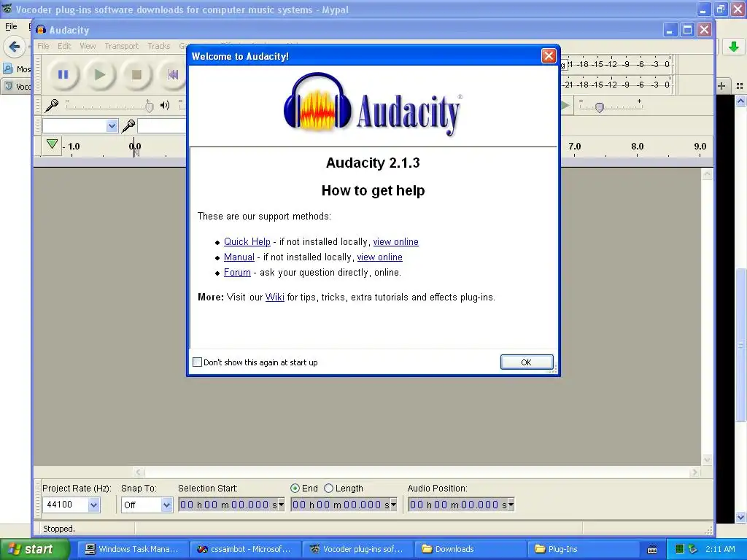Open the Manual link
747x560 pixels.
tap(239, 257)
